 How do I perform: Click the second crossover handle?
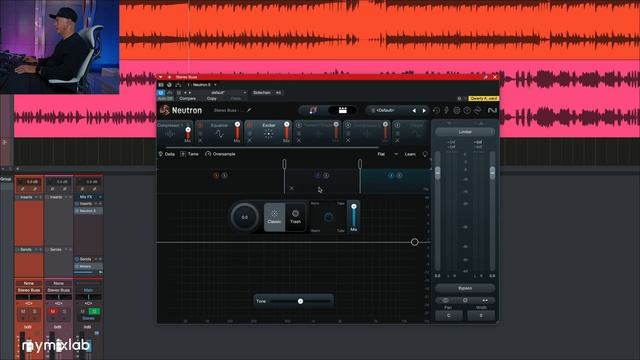click(x=360, y=164)
